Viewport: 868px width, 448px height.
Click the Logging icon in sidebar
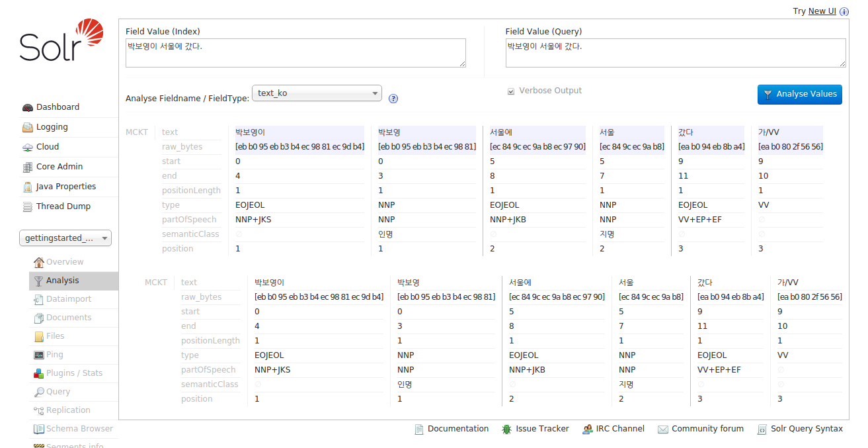pyautogui.click(x=28, y=127)
